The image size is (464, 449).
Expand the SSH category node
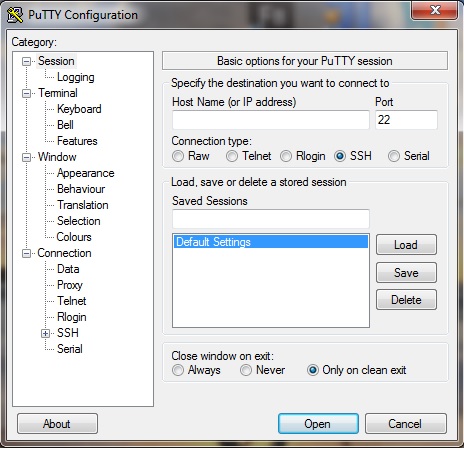point(45,333)
